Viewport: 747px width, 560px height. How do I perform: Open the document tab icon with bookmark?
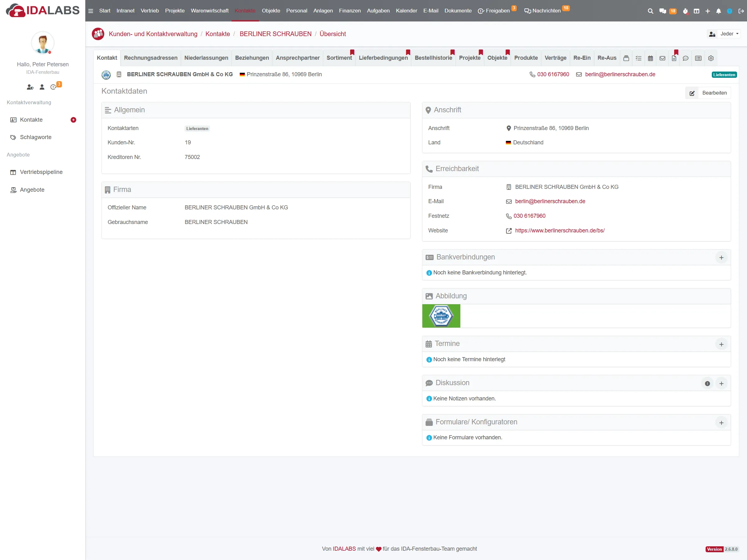(x=674, y=58)
